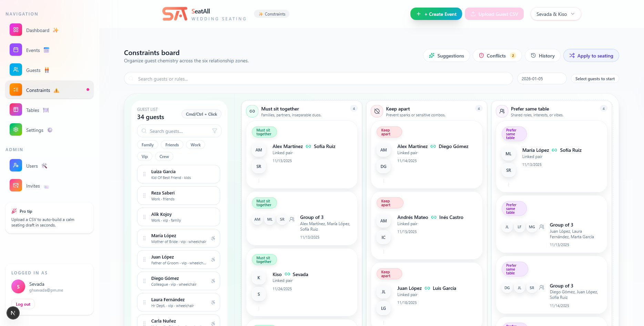Open the guest search filter options
This screenshot has height=326, width=644.
(x=215, y=131)
